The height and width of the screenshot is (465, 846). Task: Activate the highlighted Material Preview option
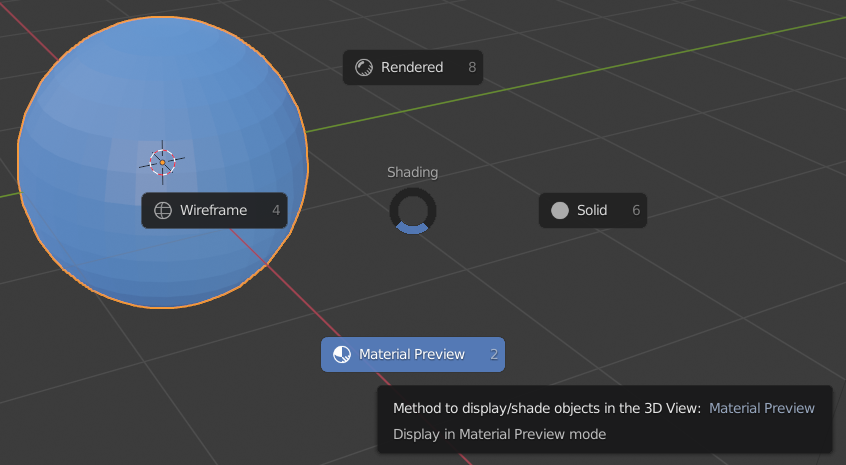413,354
